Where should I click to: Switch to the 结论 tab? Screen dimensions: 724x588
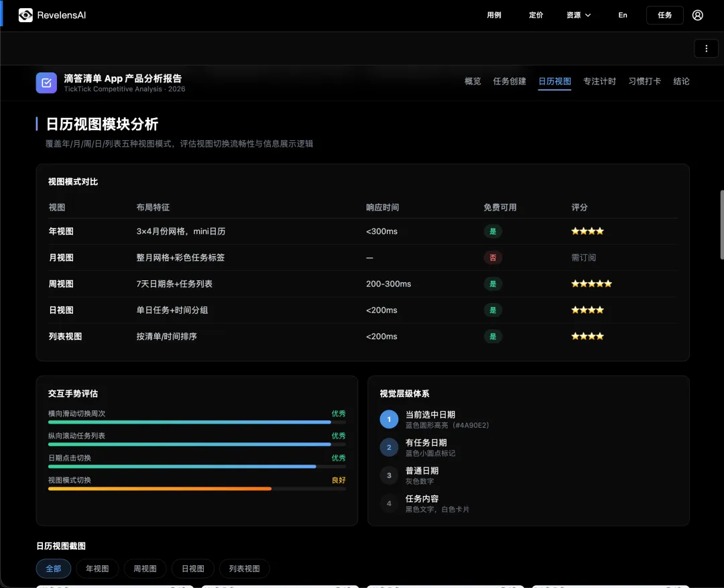coord(681,81)
